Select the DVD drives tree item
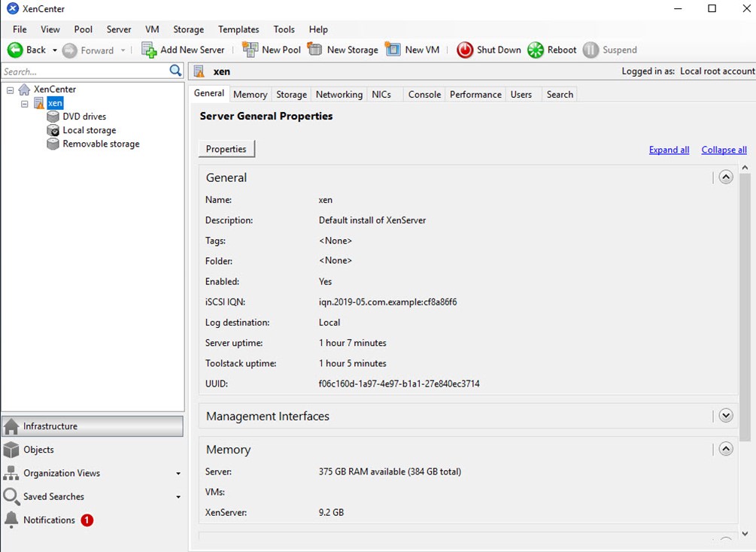756x552 pixels. click(x=84, y=117)
